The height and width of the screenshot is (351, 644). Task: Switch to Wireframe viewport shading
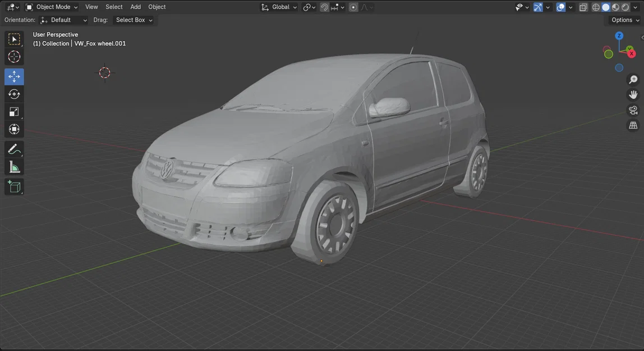596,7
